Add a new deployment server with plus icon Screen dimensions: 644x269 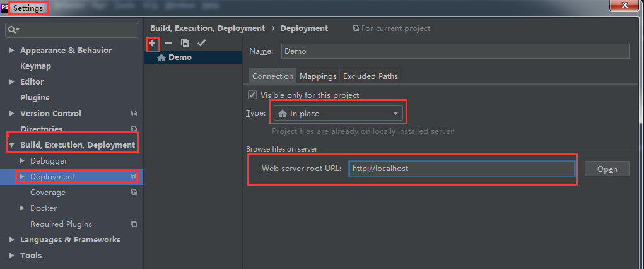coord(153,43)
